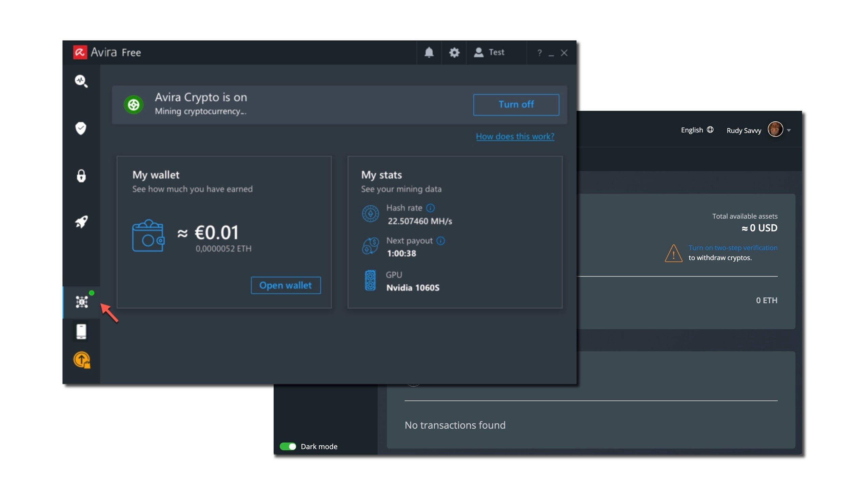Select English language dropdown

[696, 129]
